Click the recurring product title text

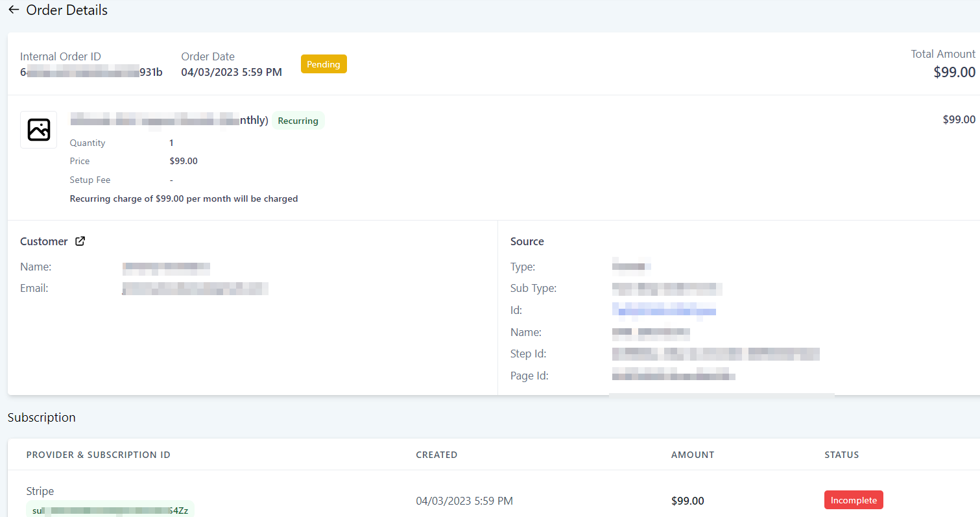[x=169, y=120]
